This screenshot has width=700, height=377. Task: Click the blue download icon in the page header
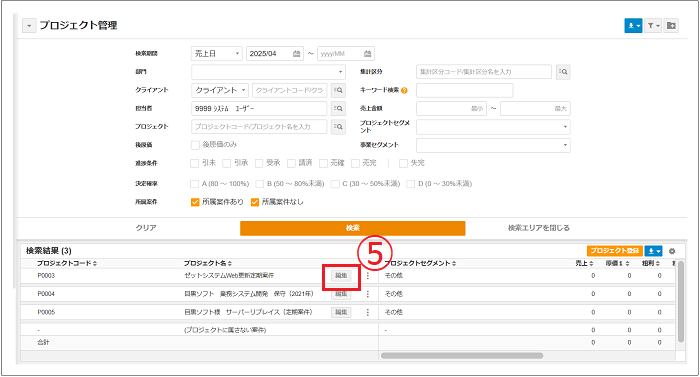click(633, 26)
